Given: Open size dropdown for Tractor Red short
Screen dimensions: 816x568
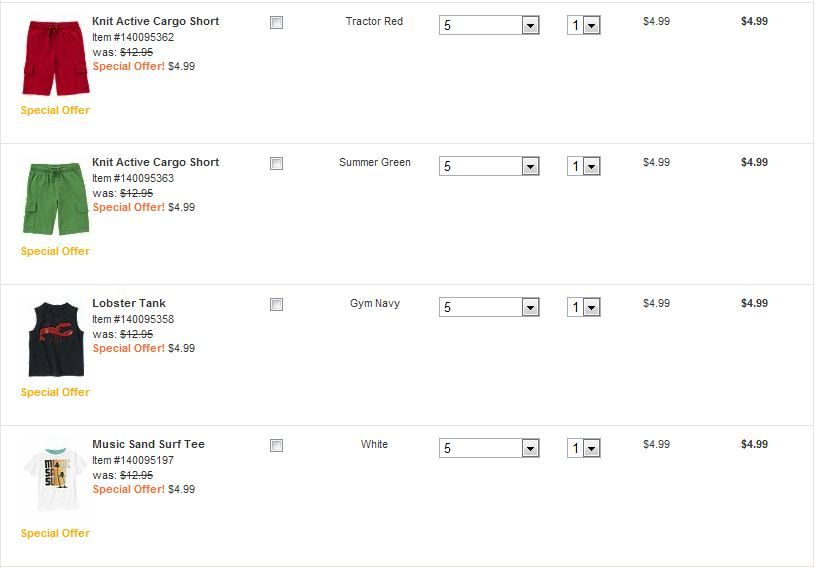Looking at the screenshot, I should click(489, 25).
